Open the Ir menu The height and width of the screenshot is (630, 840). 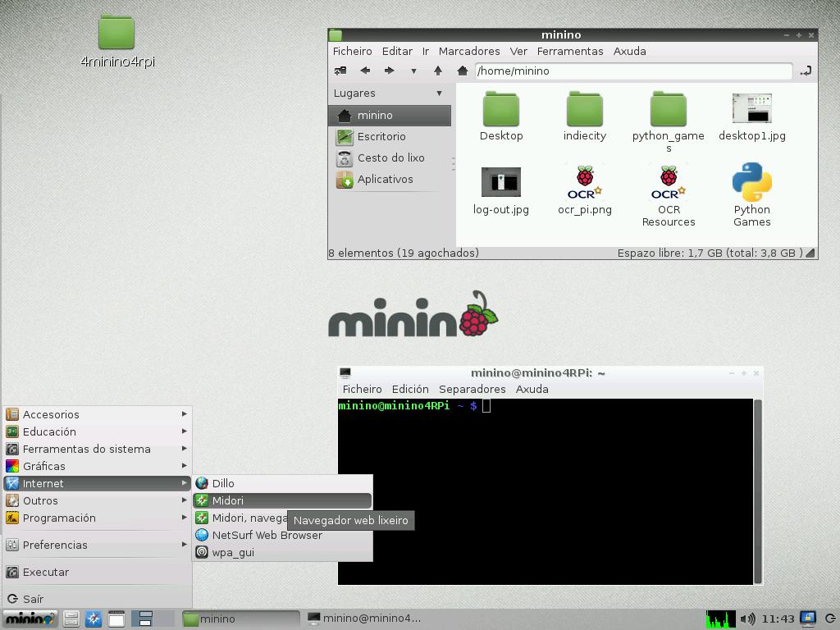tap(426, 52)
